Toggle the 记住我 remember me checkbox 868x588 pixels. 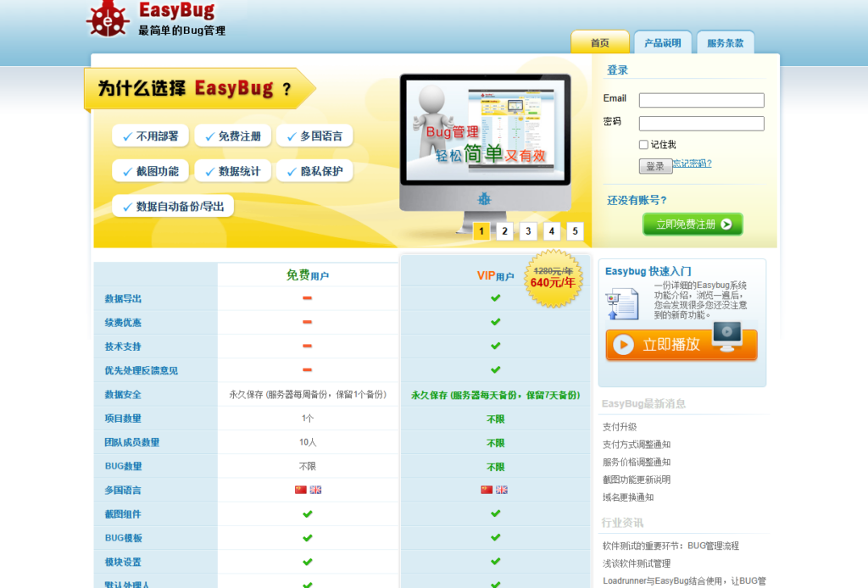644,145
